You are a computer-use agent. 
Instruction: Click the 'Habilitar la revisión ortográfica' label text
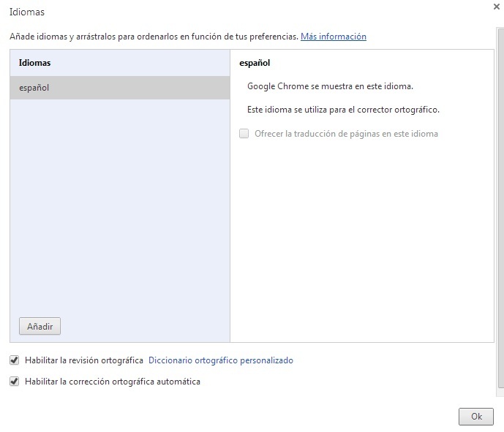tap(83, 360)
